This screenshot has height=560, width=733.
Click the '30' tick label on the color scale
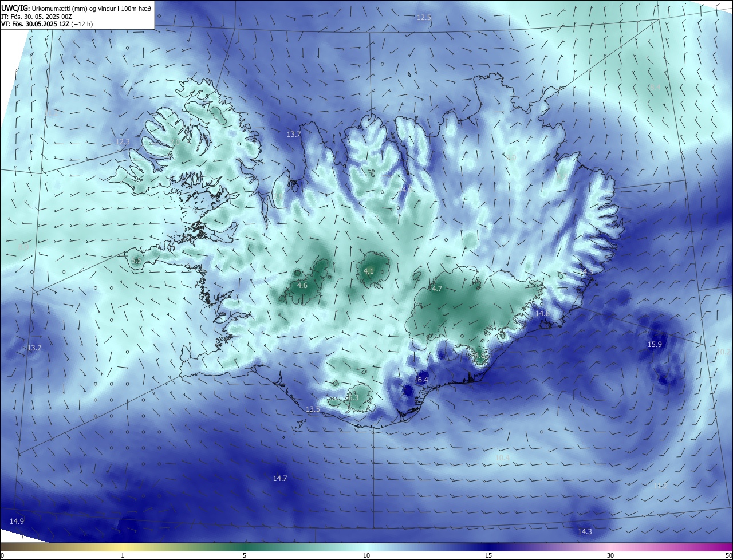(610, 555)
